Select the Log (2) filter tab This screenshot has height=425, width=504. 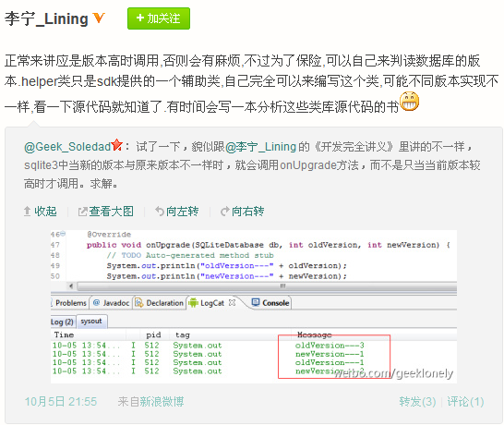point(62,322)
